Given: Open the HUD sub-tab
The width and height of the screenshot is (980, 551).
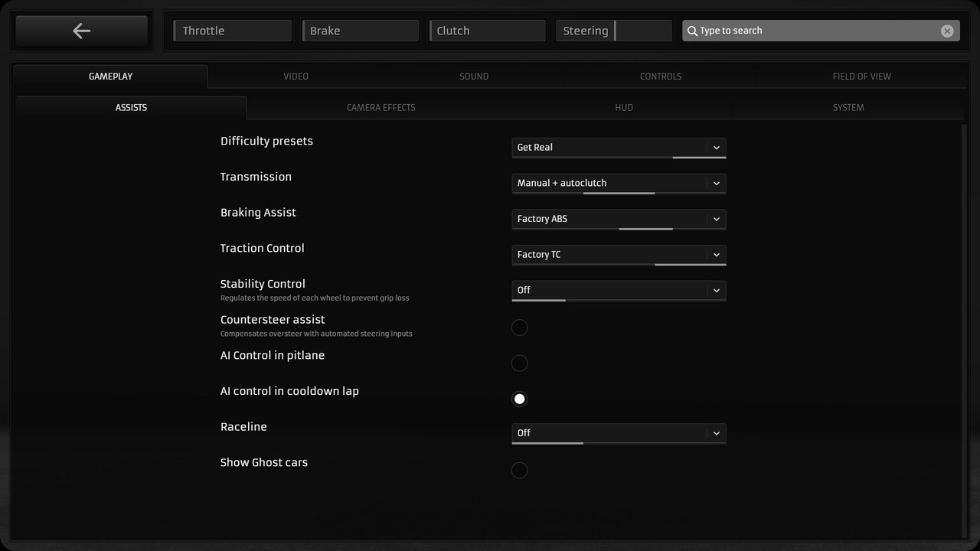Looking at the screenshot, I should click(x=623, y=107).
